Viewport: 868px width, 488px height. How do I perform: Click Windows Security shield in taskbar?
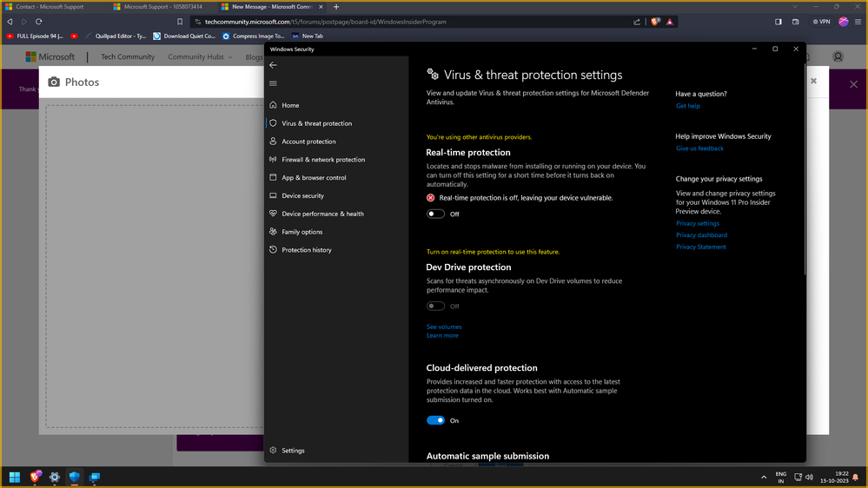click(74, 477)
